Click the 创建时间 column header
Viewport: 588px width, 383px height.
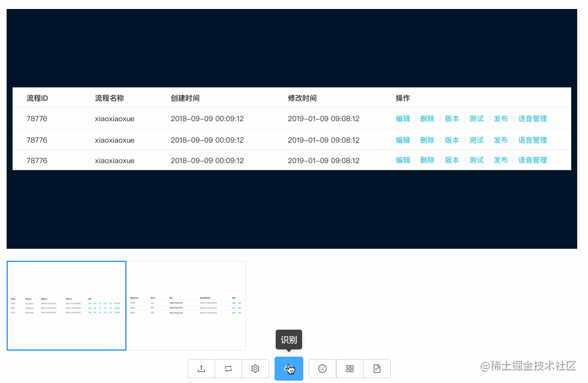coord(185,98)
